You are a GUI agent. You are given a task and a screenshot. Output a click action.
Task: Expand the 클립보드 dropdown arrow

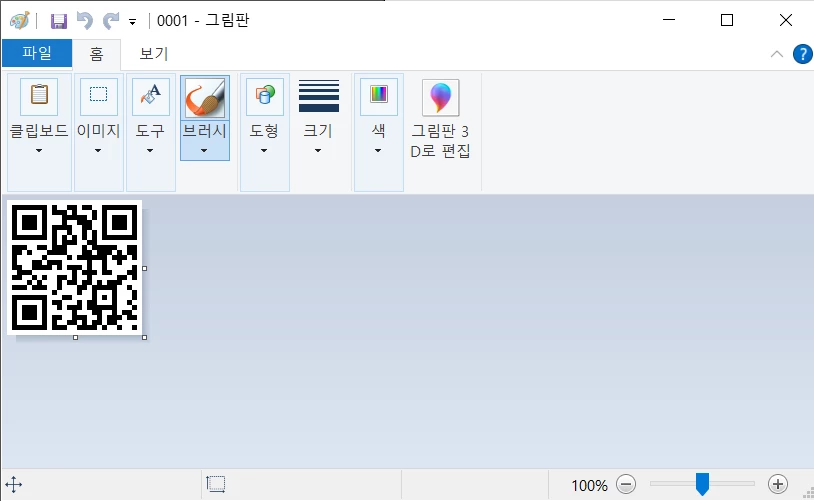(x=39, y=151)
